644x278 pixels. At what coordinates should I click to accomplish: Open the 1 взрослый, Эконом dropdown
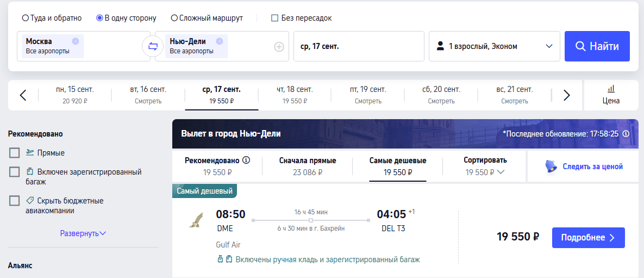point(495,46)
